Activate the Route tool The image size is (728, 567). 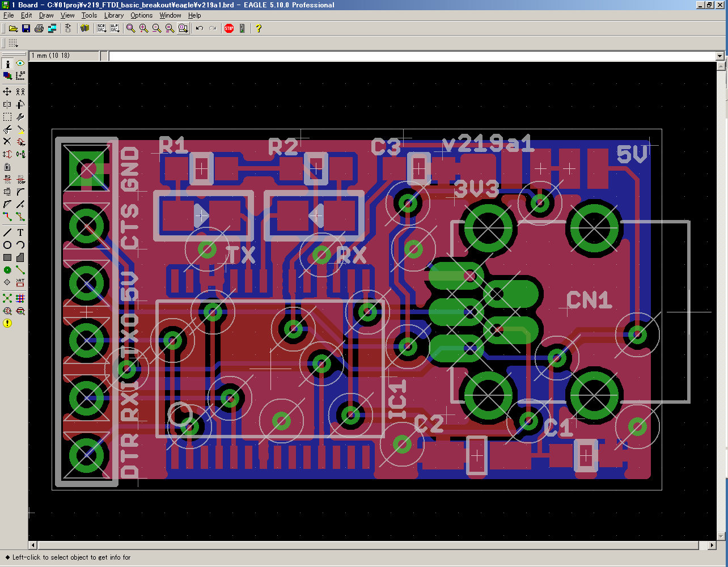pos(7,217)
